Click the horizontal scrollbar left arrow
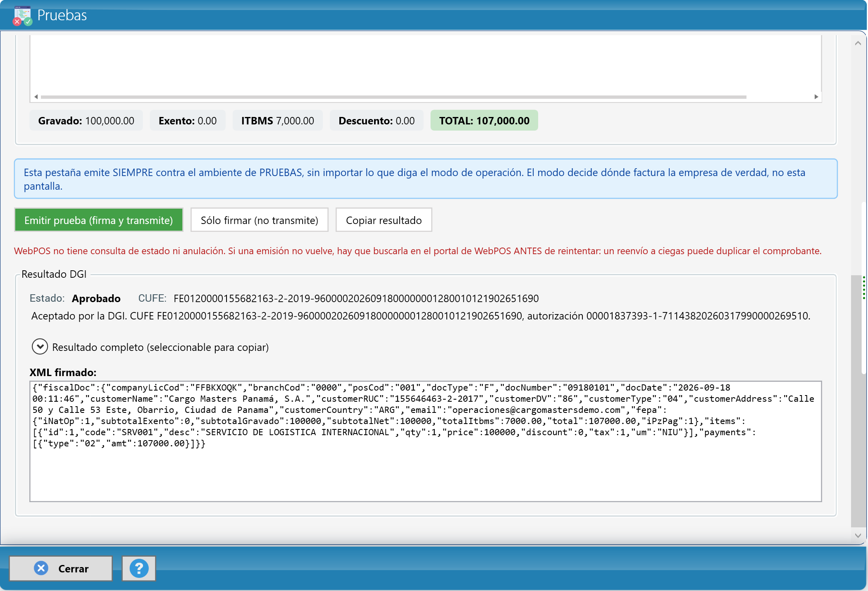This screenshot has width=868, height=591. [36, 97]
